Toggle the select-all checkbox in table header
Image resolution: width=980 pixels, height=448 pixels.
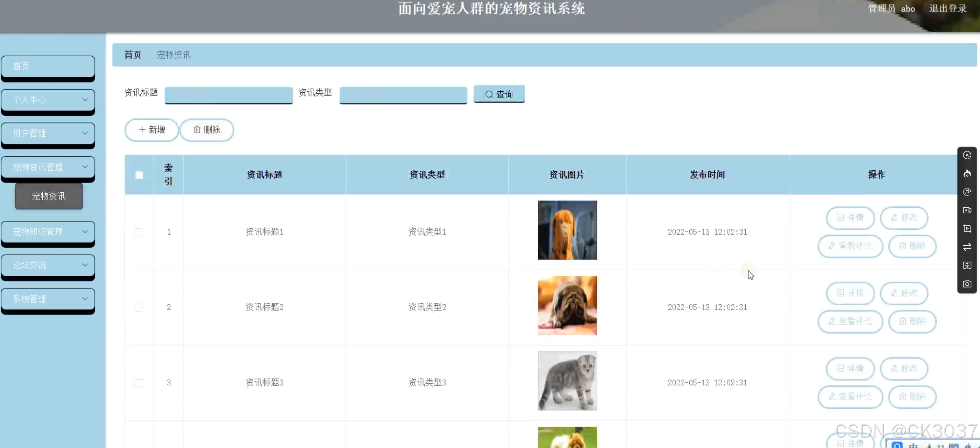(x=139, y=175)
